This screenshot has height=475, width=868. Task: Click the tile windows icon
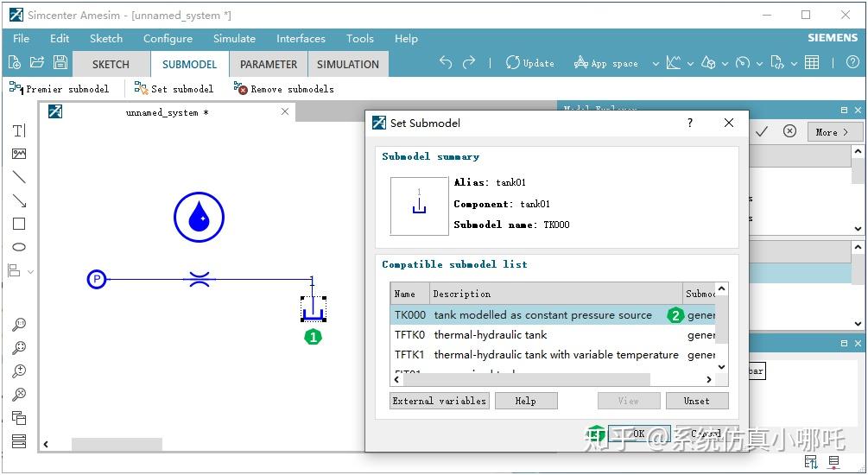click(x=19, y=441)
